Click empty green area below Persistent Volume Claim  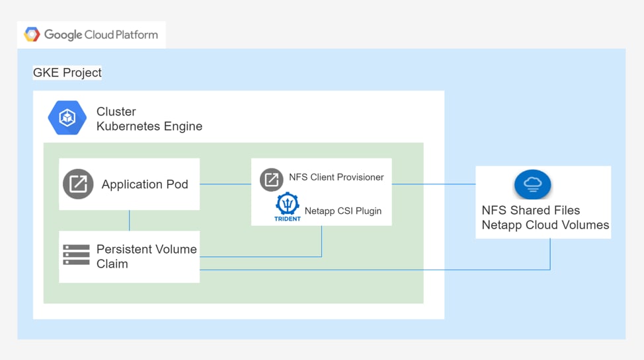pos(129,293)
